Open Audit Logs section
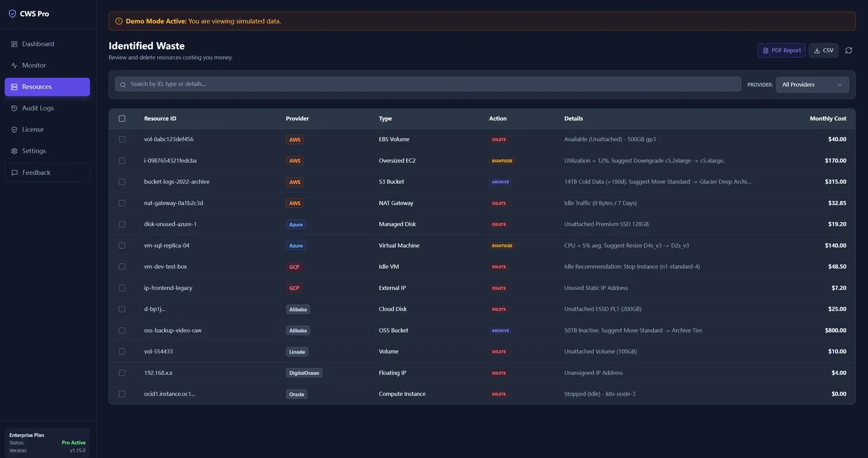The height and width of the screenshot is (458, 868). point(47,109)
